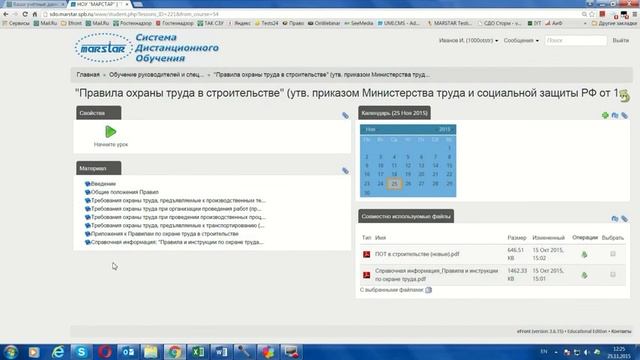Image resolution: width=640 pixels, height=360 pixels.
Task: Click the Выйти logout link
Action: 620,40
